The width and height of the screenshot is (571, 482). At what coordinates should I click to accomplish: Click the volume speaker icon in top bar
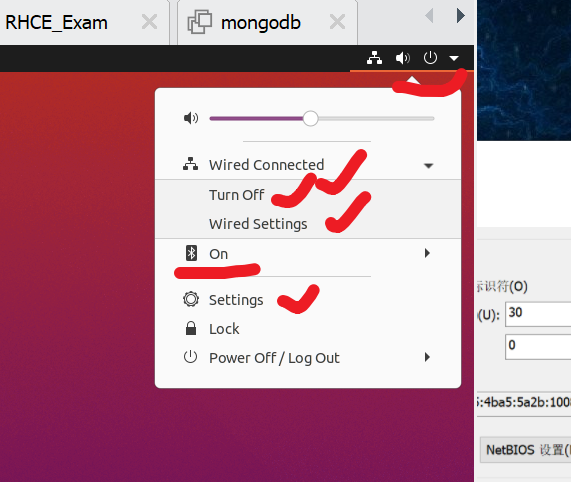click(x=403, y=58)
